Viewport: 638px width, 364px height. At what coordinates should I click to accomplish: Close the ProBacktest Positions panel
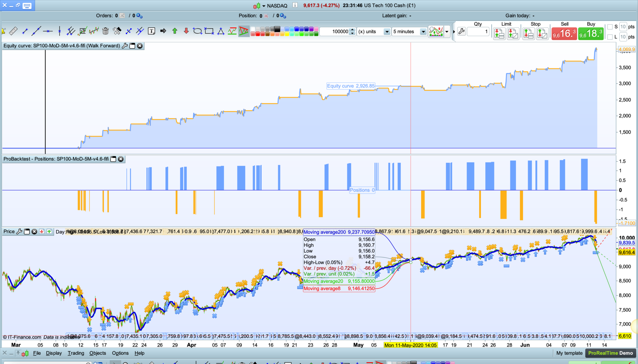[121, 159]
